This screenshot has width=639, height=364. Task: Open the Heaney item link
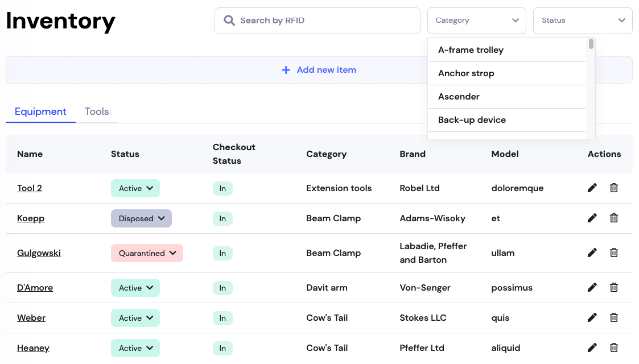click(x=33, y=348)
